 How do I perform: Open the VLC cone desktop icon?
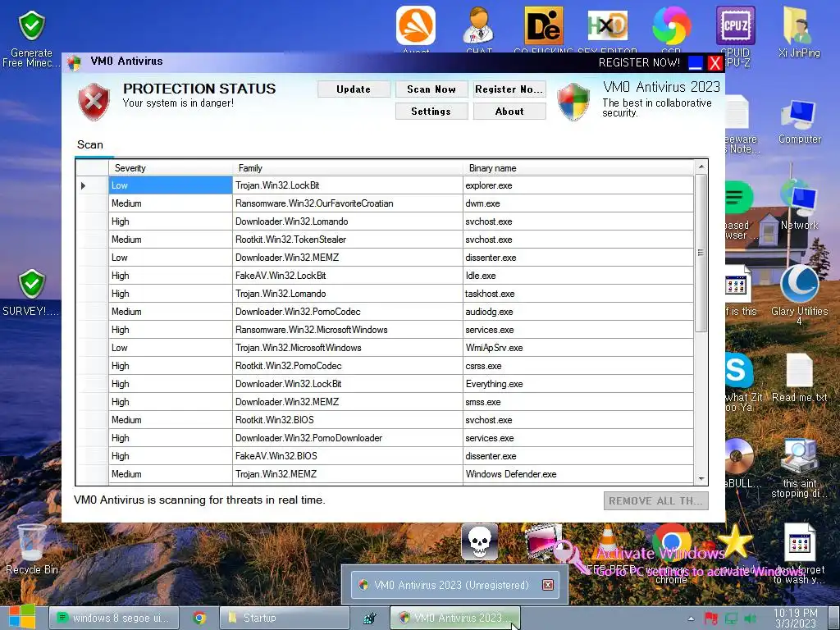[607, 542]
